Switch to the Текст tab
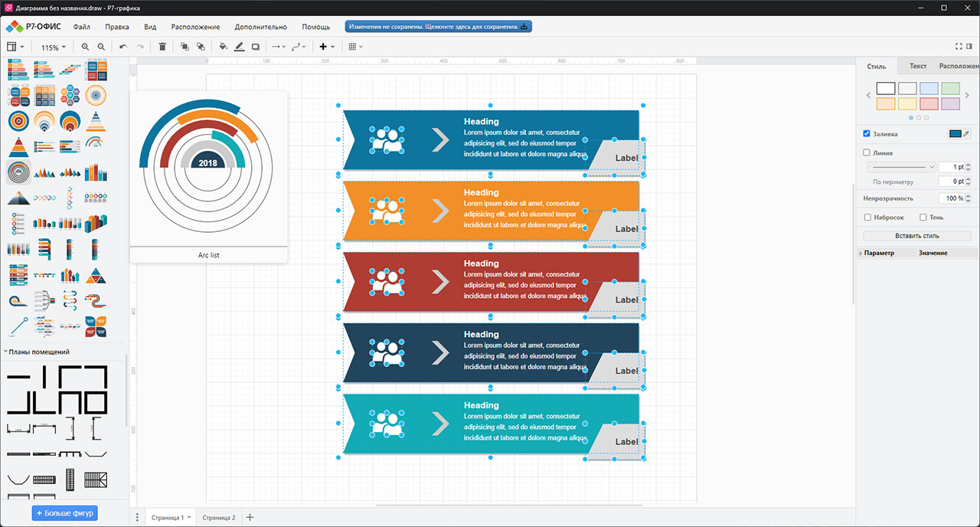 pyautogui.click(x=918, y=67)
